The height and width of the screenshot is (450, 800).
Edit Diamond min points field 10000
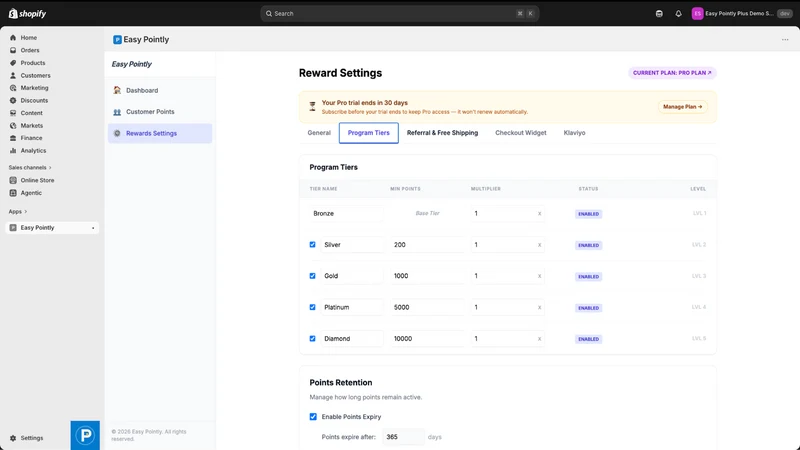pyautogui.click(x=428, y=339)
